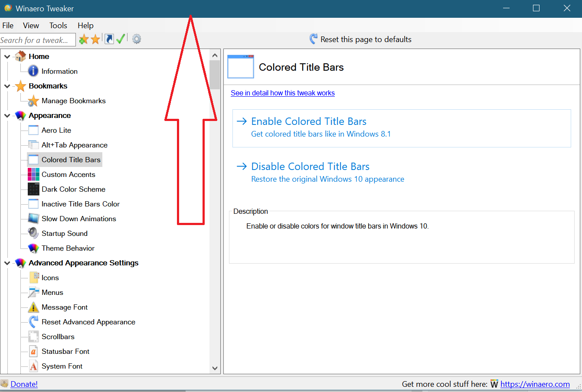Click the tree scrollbar down arrow
Image resolution: width=582 pixels, height=392 pixels.
pos(215,368)
